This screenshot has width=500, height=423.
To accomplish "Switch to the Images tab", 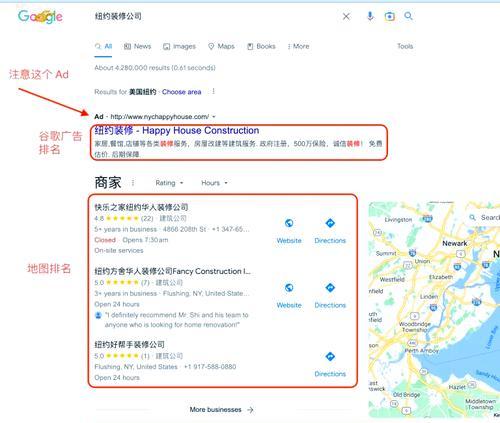I will pyautogui.click(x=179, y=46).
